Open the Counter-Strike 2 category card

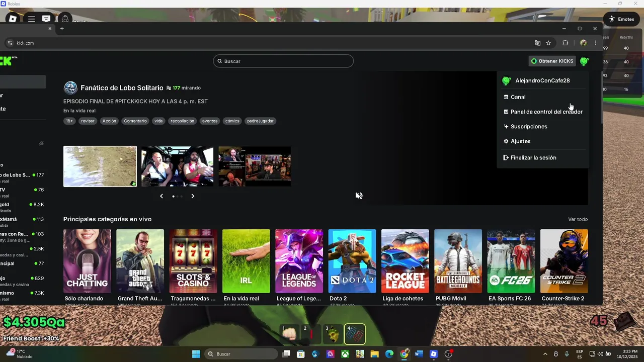coord(564,261)
